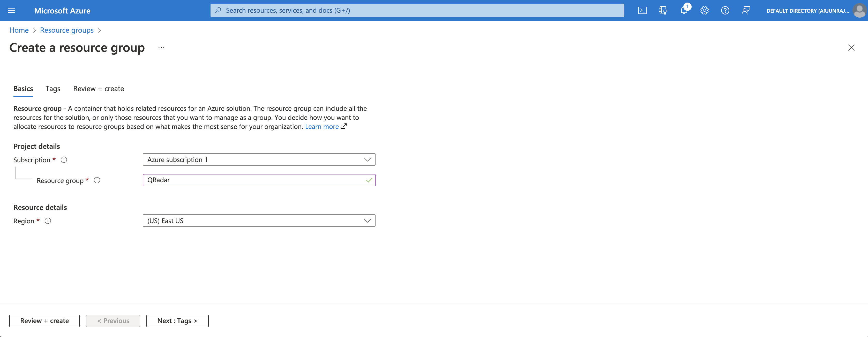
Task: Click the Region info tooltip icon
Action: coord(48,221)
